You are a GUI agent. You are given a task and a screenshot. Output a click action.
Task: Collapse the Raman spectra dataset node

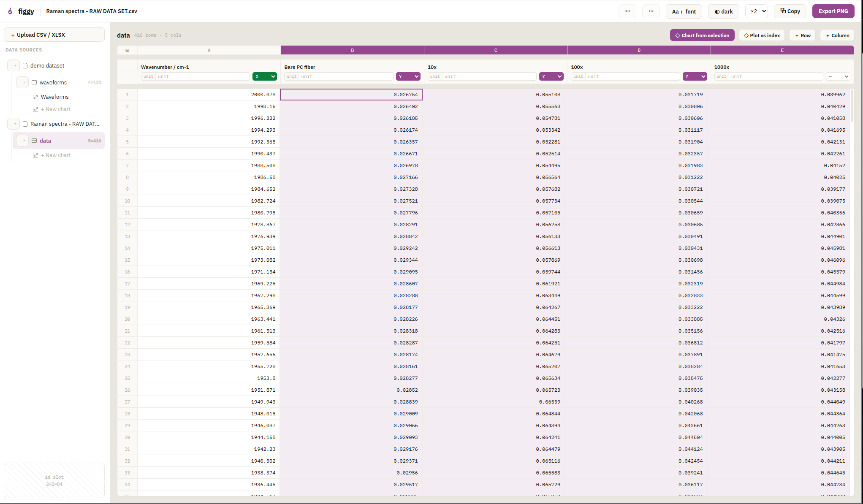[x=14, y=124]
